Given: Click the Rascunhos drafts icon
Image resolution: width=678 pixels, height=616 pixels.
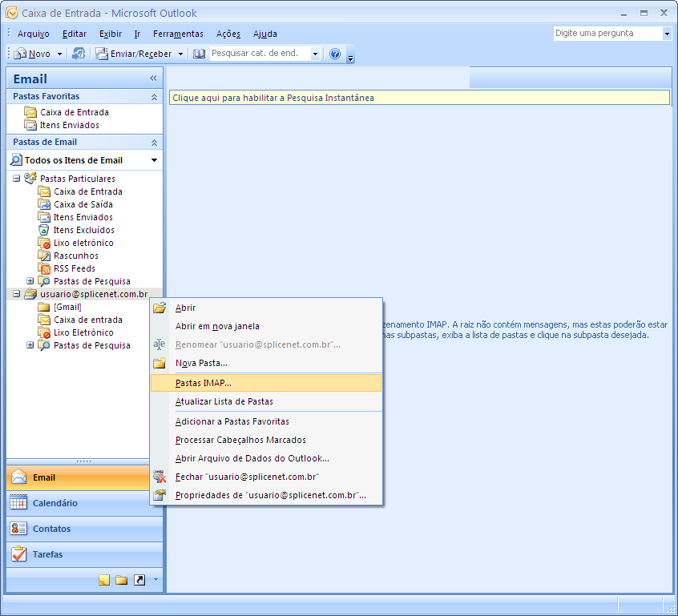Looking at the screenshot, I should pos(43,256).
